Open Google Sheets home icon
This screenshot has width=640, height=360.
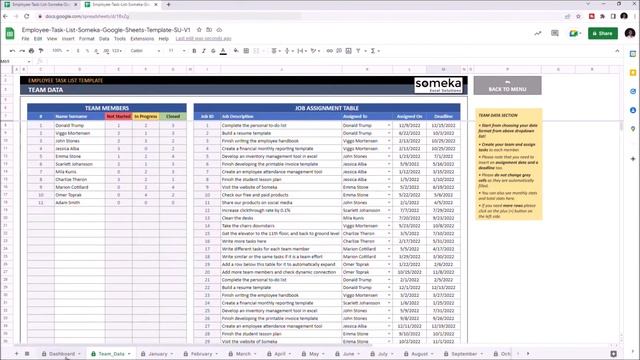(x=10, y=33)
